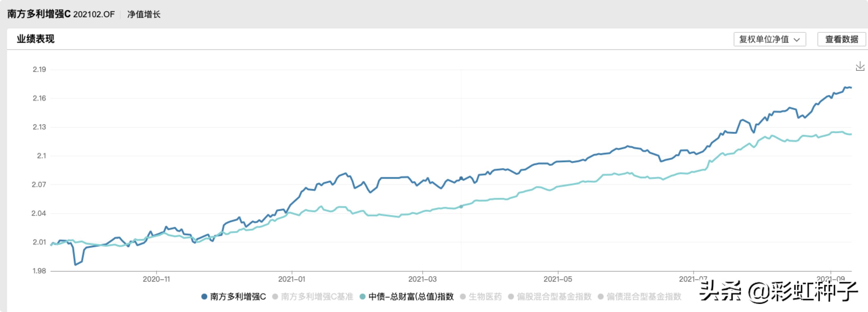Viewport: 868px width, 312px height.
Task: Select the 业绩表现 section heading
Action: point(36,39)
